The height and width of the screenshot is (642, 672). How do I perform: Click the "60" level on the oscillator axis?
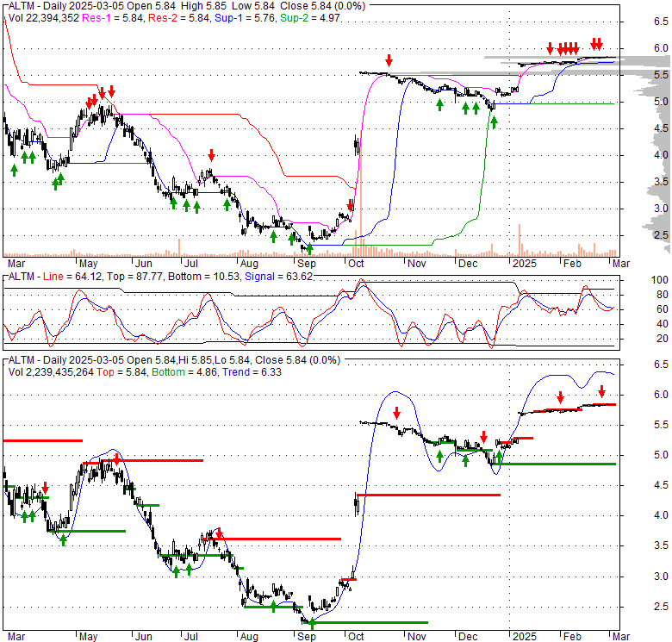663,309
